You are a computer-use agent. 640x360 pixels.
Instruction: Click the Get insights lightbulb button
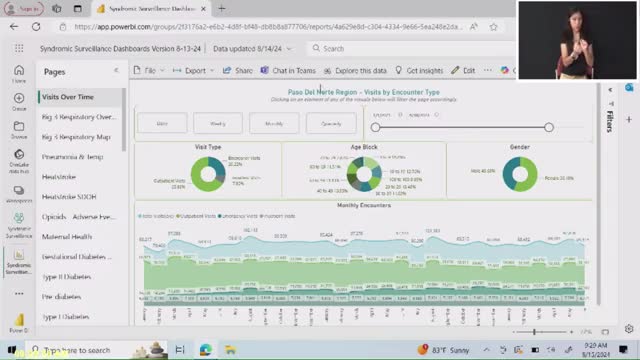pos(419,71)
